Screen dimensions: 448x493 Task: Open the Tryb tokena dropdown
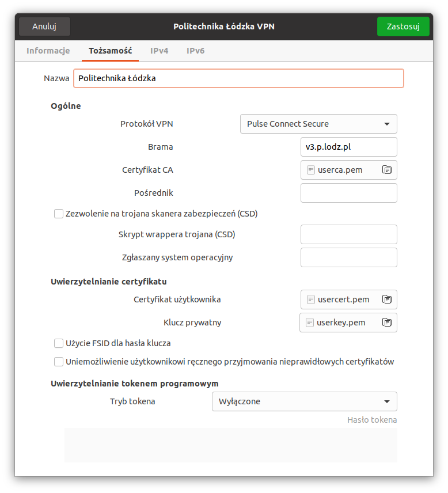click(304, 401)
